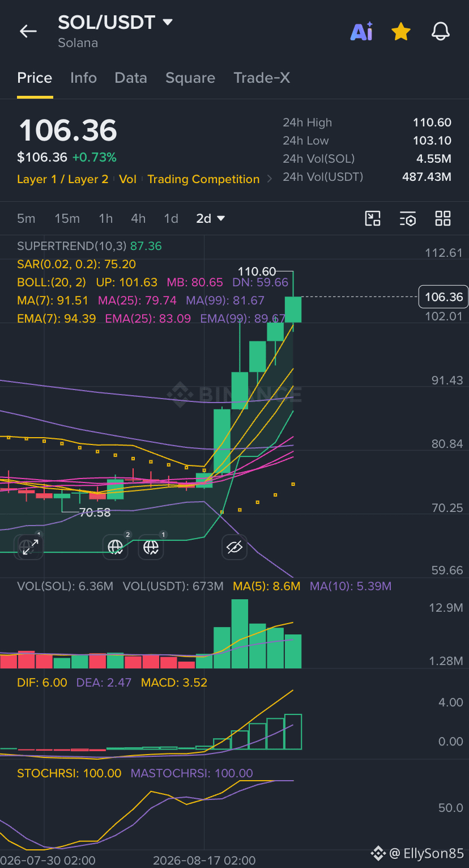Click the 106.36 current price tag
The height and width of the screenshot is (868, 469).
(444, 297)
